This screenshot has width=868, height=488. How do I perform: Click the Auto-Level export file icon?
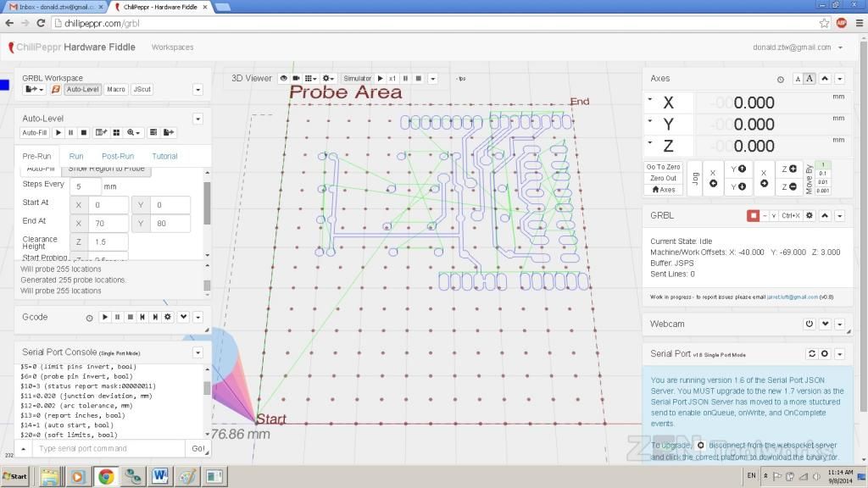click(169, 132)
